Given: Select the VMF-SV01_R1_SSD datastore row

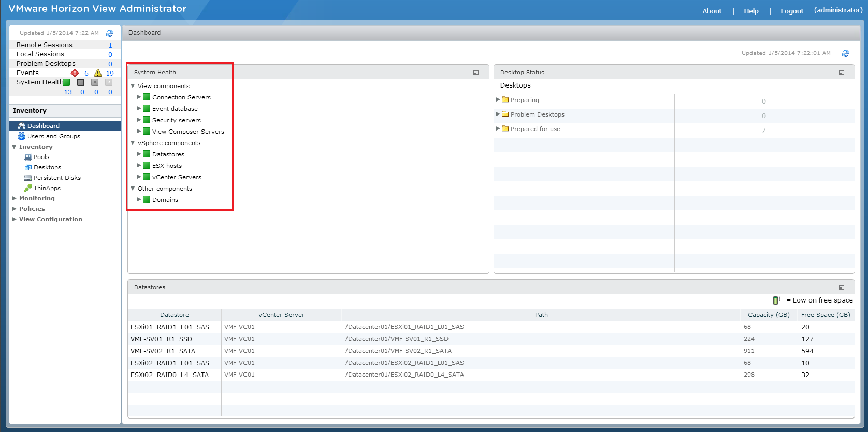Looking at the screenshot, I should [161, 339].
